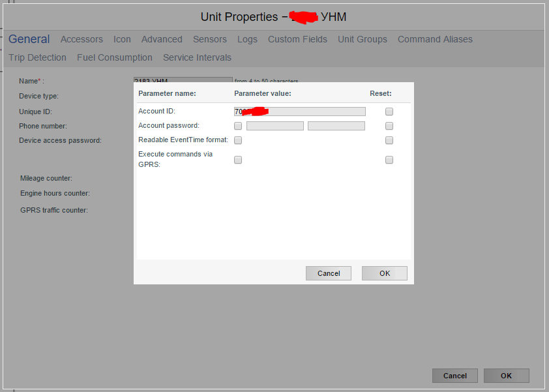
Task: Switch to the Sensors tab
Action: 210,39
